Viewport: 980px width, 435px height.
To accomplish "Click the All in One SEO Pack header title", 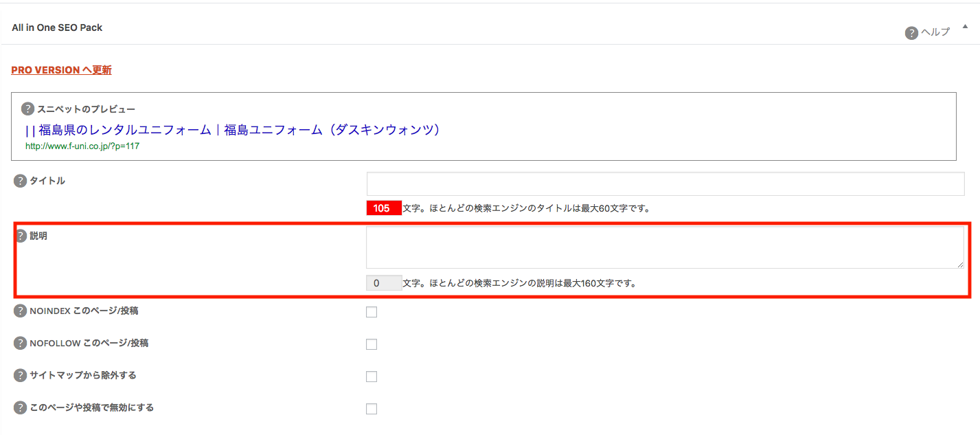I will [x=57, y=27].
